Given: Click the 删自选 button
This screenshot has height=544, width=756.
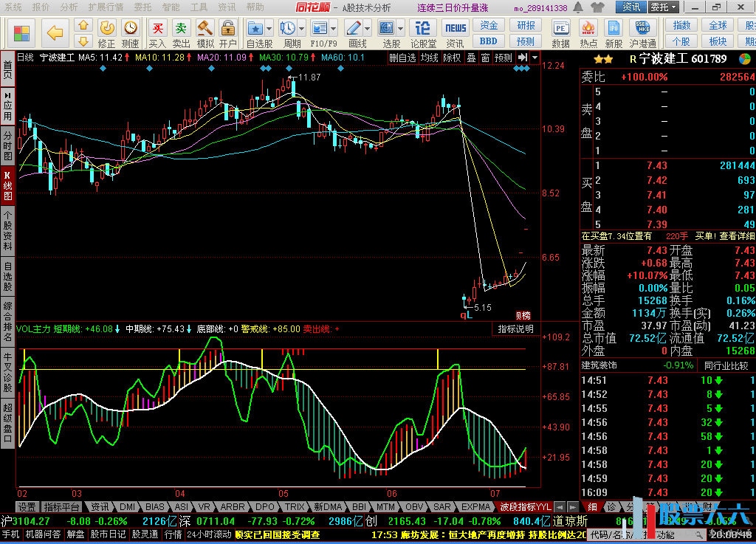Looking at the screenshot, I should [403, 58].
